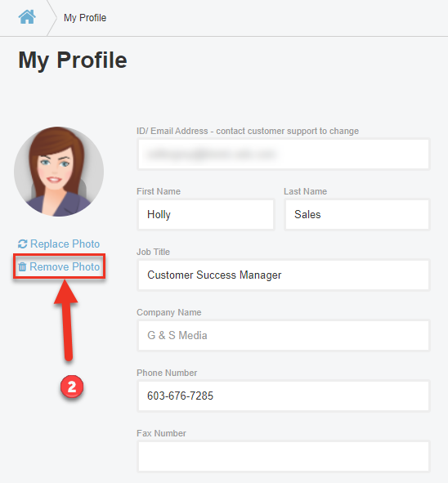Click the Job Title field showing Customer Success Manager

pyautogui.click(x=284, y=275)
